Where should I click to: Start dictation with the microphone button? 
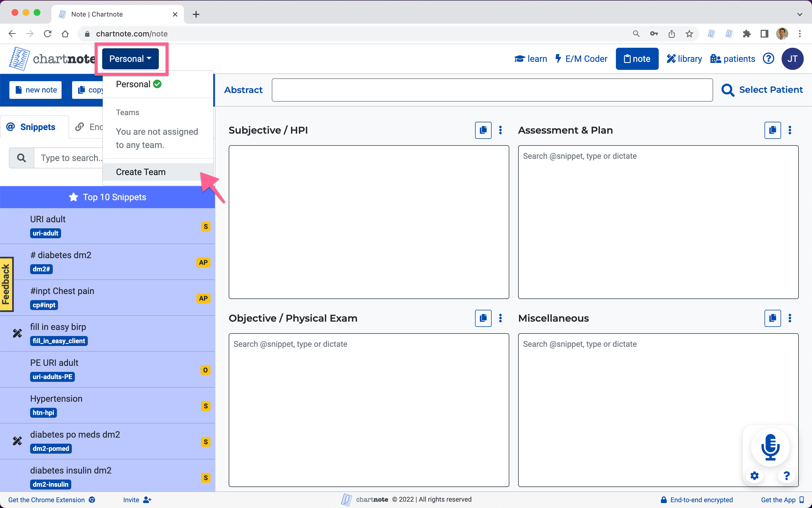[x=770, y=447]
